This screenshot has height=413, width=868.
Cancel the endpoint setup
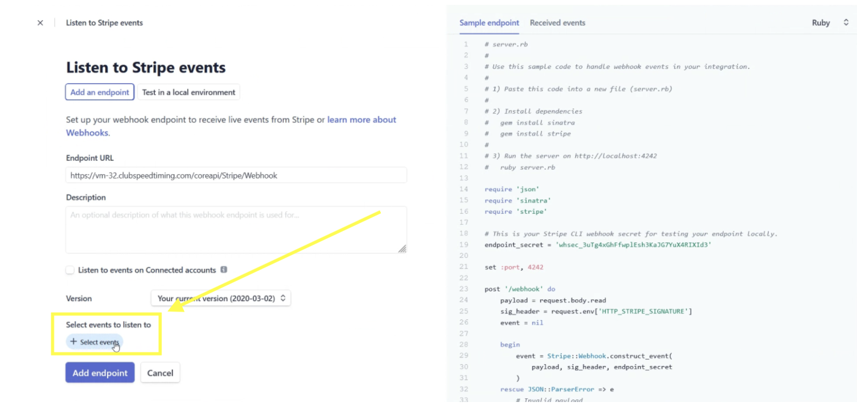[160, 373]
